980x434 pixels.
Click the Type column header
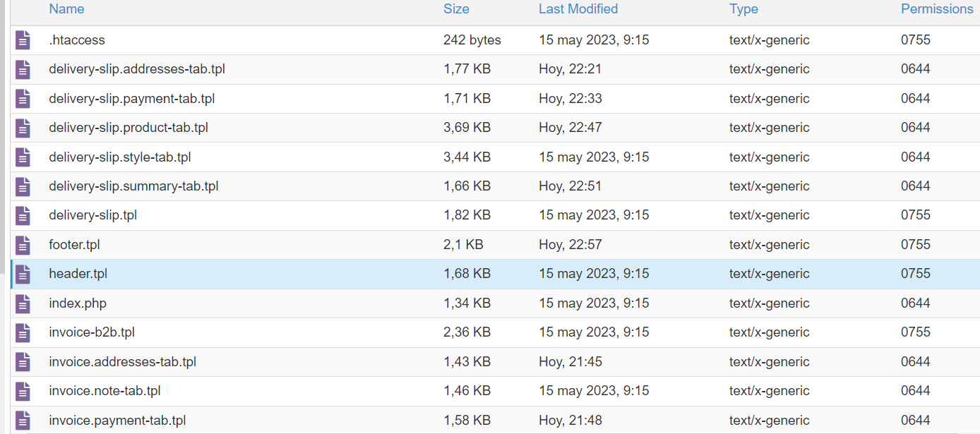click(x=743, y=9)
